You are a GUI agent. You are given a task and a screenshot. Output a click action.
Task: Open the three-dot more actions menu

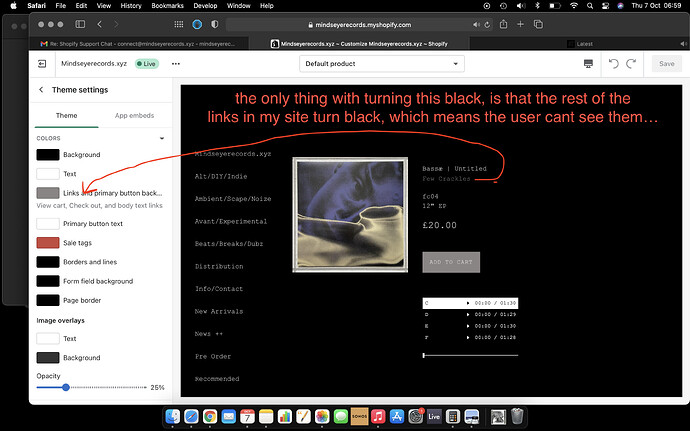[x=176, y=64]
